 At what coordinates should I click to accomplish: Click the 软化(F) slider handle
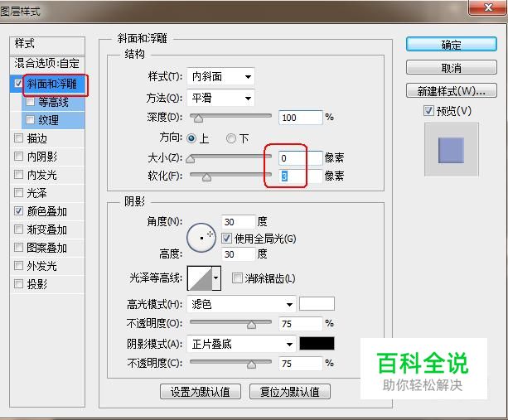(x=206, y=176)
